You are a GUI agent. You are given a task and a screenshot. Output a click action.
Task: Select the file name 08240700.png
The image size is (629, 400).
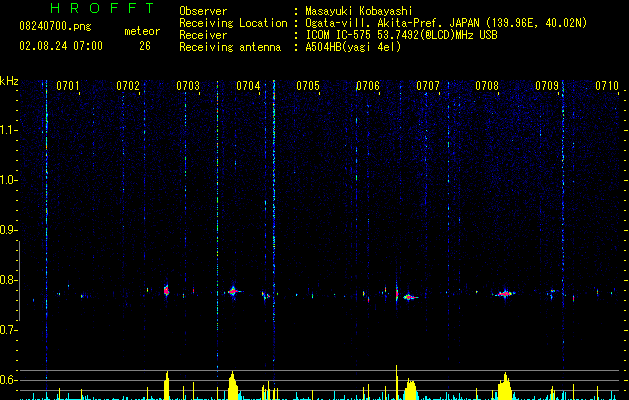pyautogui.click(x=55, y=27)
